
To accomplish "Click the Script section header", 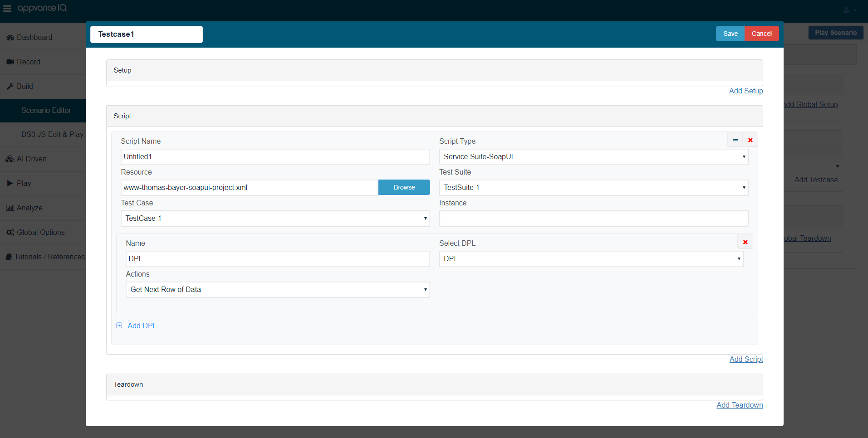I will (x=434, y=116).
